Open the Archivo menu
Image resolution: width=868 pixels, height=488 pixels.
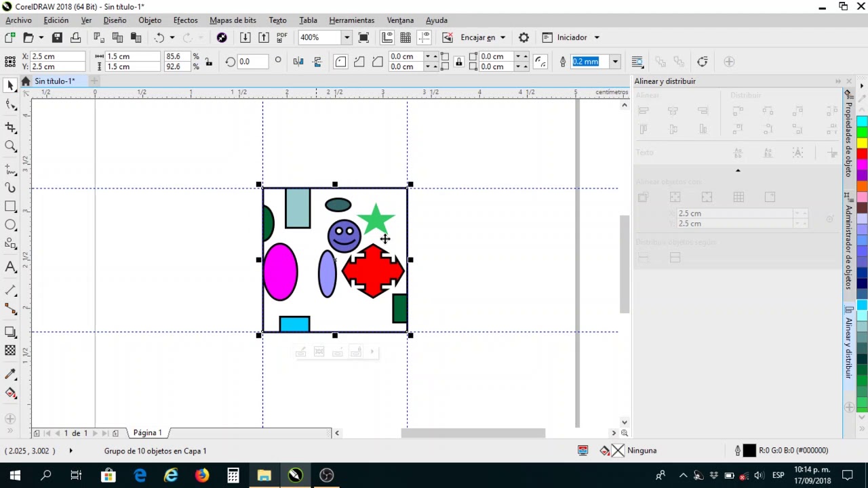click(18, 20)
